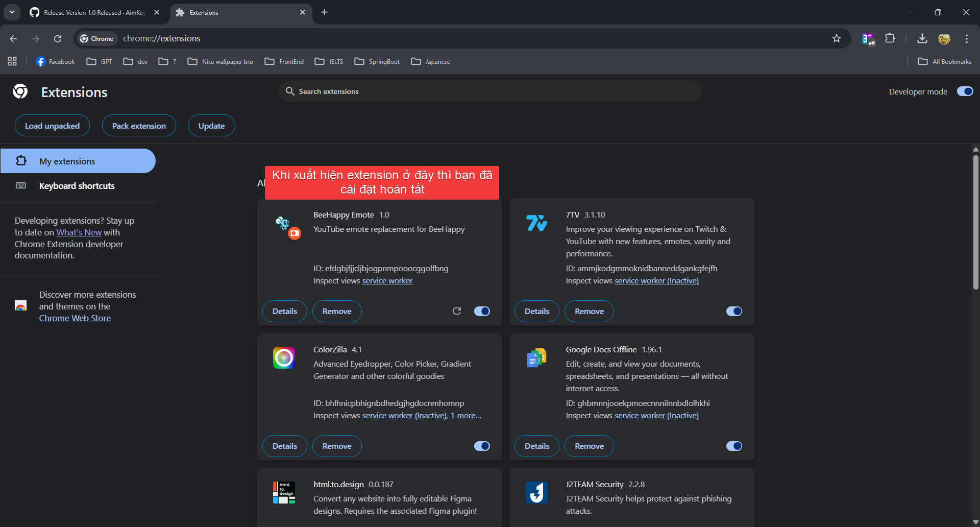Click the Load unpacked button
This screenshot has width=980, height=527.
click(52, 125)
